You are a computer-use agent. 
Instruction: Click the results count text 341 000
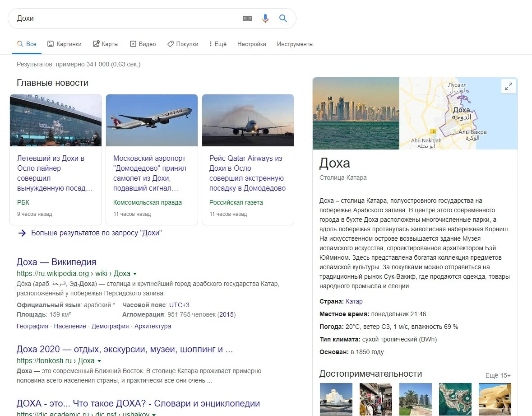click(79, 64)
